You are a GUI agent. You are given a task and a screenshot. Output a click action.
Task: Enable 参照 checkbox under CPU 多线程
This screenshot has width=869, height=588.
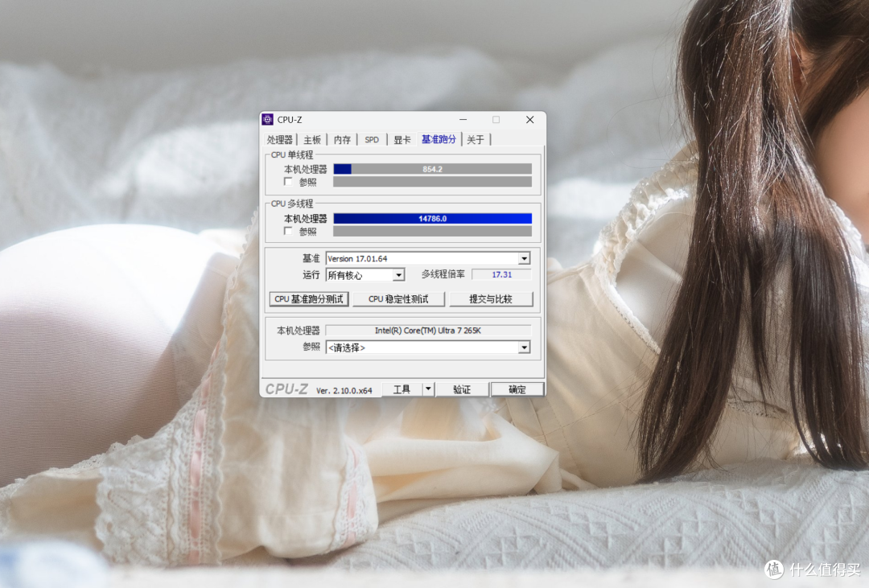pos(288,231)
